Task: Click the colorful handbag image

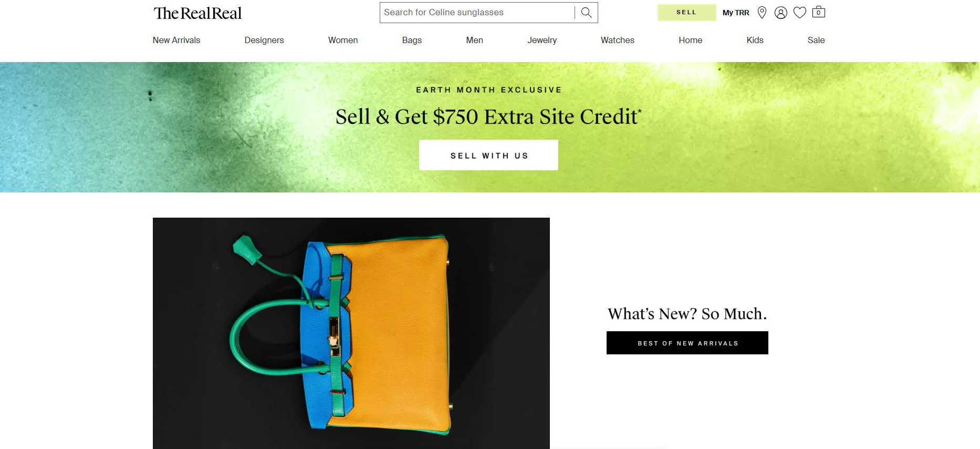Action: [x=351, y=333]
